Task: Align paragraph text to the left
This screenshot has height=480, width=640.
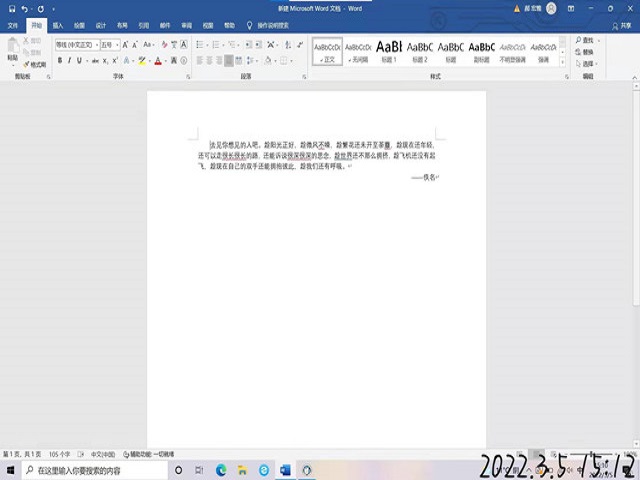Action: coord(200,61)
